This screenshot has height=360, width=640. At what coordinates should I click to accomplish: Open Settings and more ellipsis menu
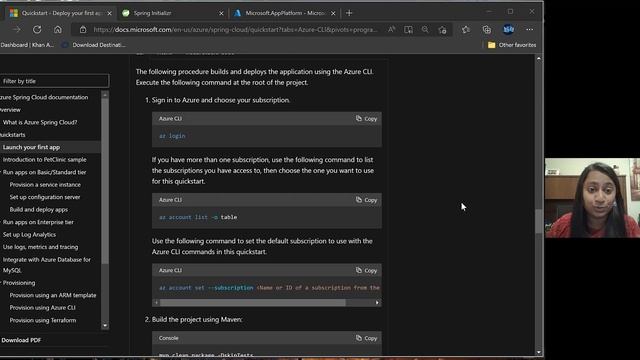tap(529, 29)
